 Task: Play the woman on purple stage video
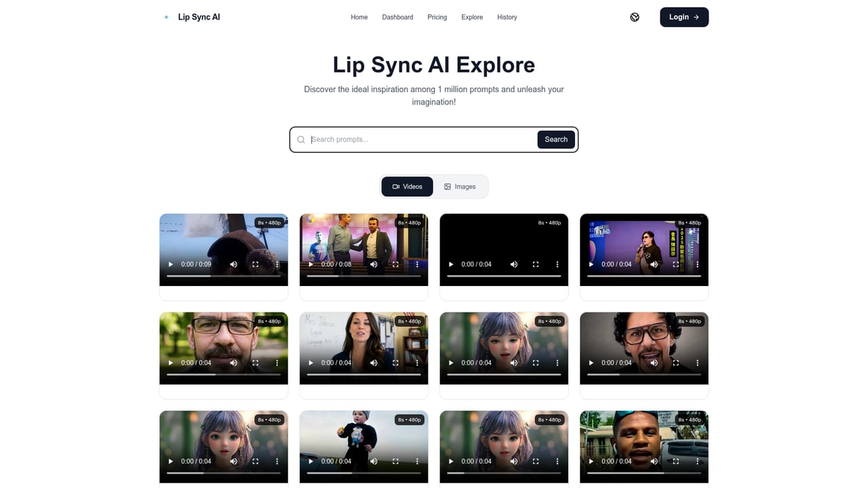pyautogui.click(x=591, y=264)
